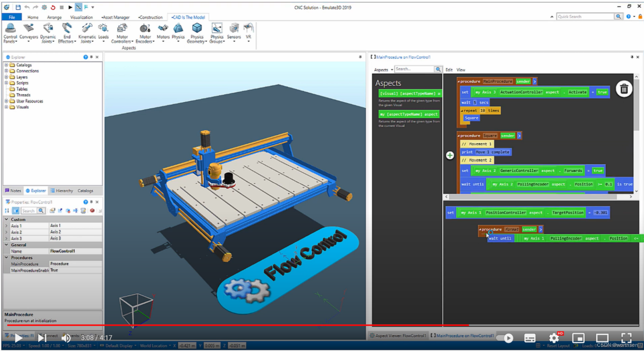Toggle video autoplay switch
This screenshot has width=644, height=351.
click(505, 338)
